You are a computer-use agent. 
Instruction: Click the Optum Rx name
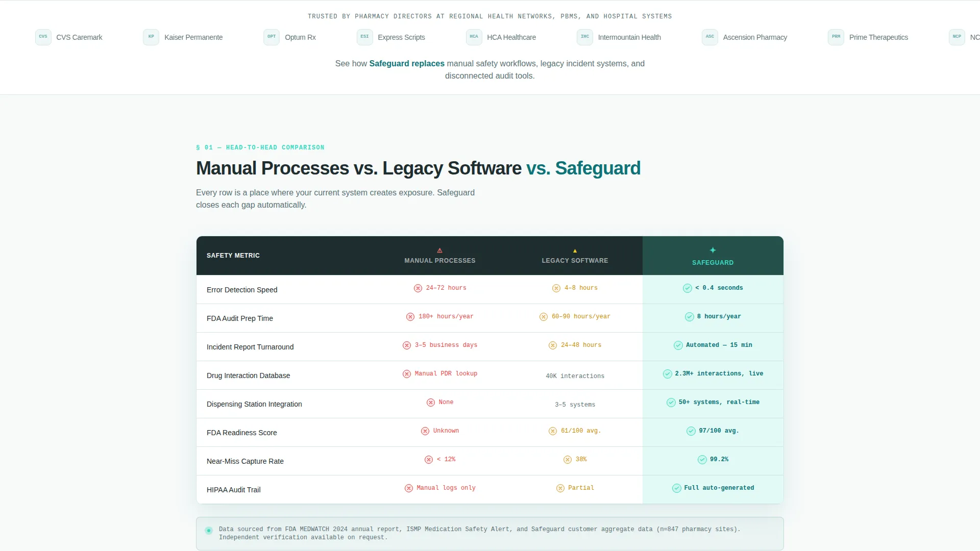[300, 37]
